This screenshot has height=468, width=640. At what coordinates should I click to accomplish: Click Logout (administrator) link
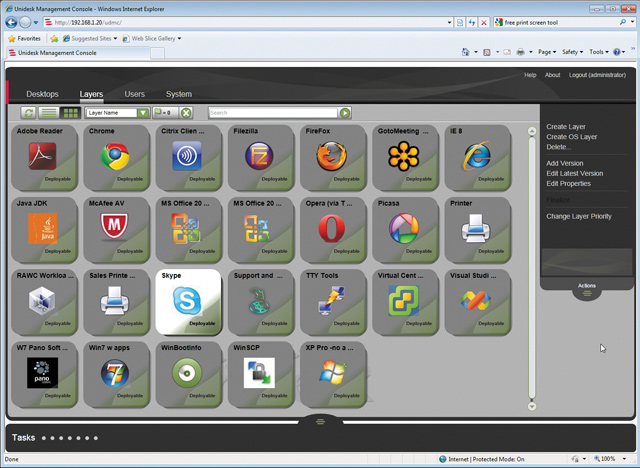click(x=597, y=75)
